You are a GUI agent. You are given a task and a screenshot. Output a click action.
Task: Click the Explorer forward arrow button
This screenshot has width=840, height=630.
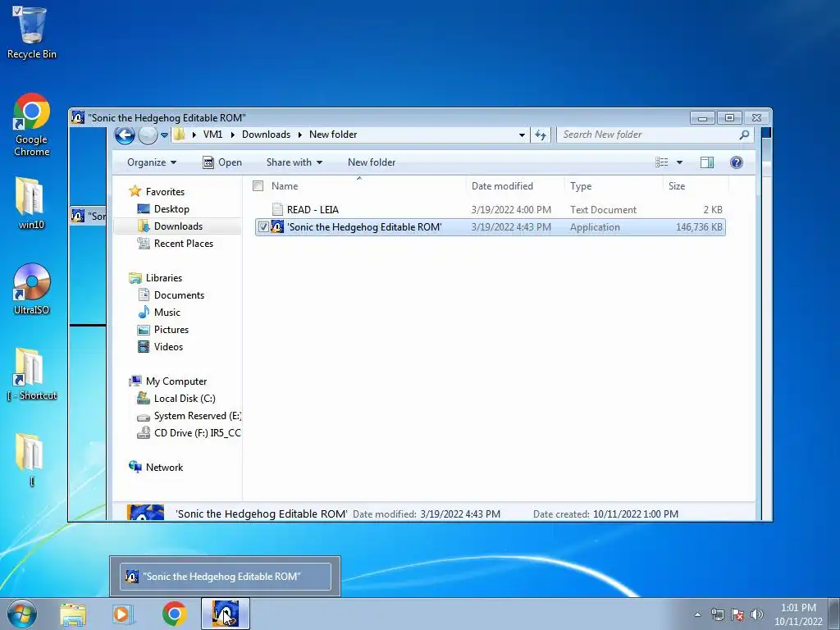point(148,135)
